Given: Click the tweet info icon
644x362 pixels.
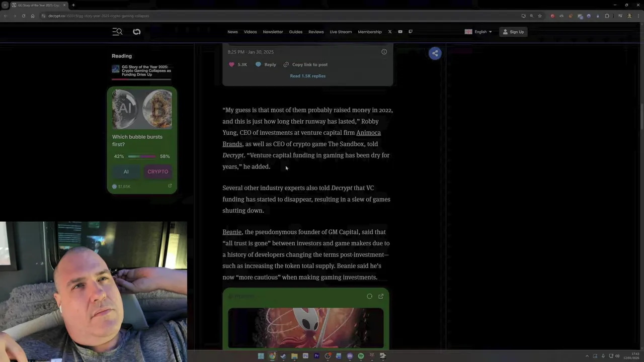Looking at the screenshot, I should [384, 52].
